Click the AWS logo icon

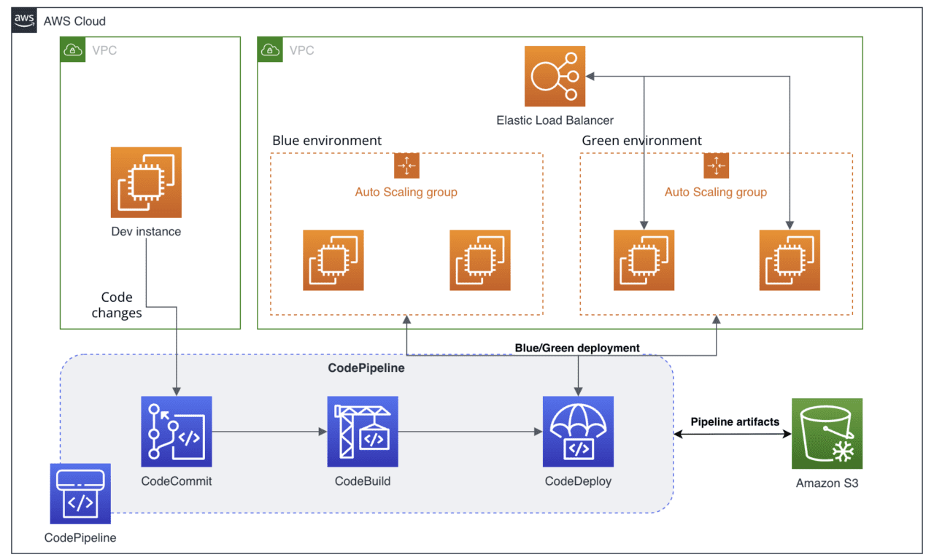[24, 20]
